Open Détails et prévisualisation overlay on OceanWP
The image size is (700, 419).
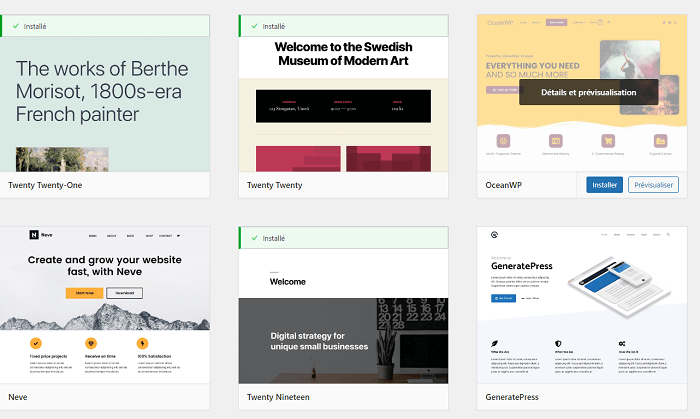click(x=588, y=92)
